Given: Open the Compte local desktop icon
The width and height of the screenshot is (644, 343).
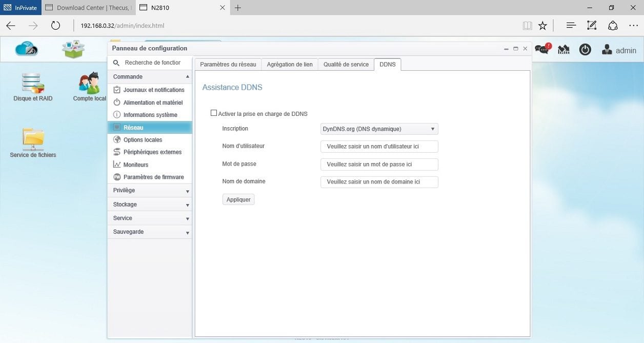Looking at the screenshot, I should [89, 84].
